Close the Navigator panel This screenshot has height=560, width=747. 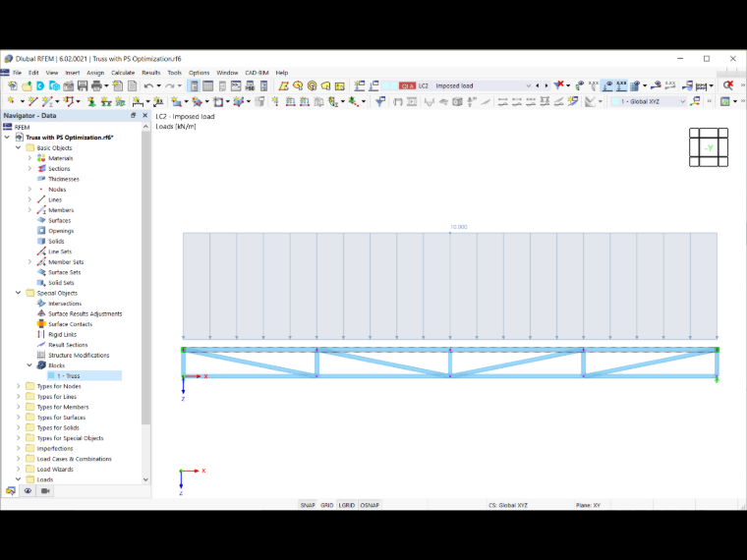click(145, 116)
